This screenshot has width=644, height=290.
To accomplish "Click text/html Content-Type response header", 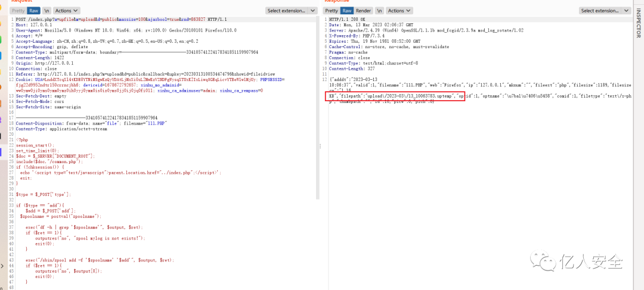I will 373,63.
